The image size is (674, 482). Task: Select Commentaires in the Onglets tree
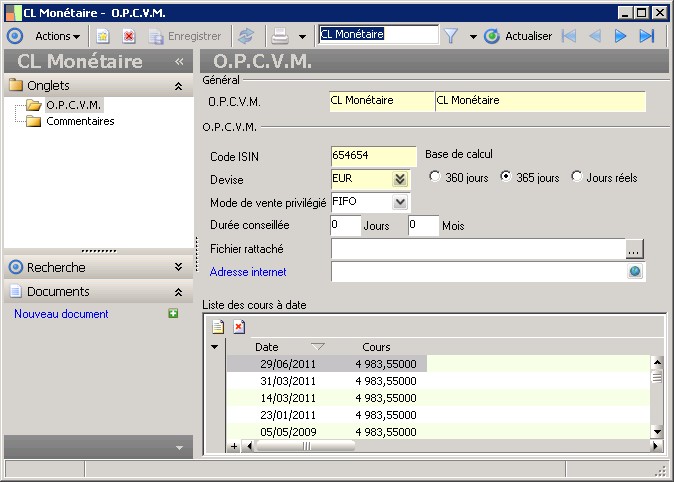point(80,121)
